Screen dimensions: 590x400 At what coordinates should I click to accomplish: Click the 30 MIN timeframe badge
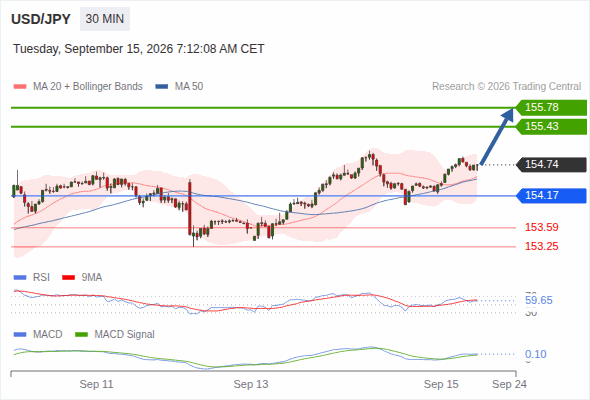105,19
